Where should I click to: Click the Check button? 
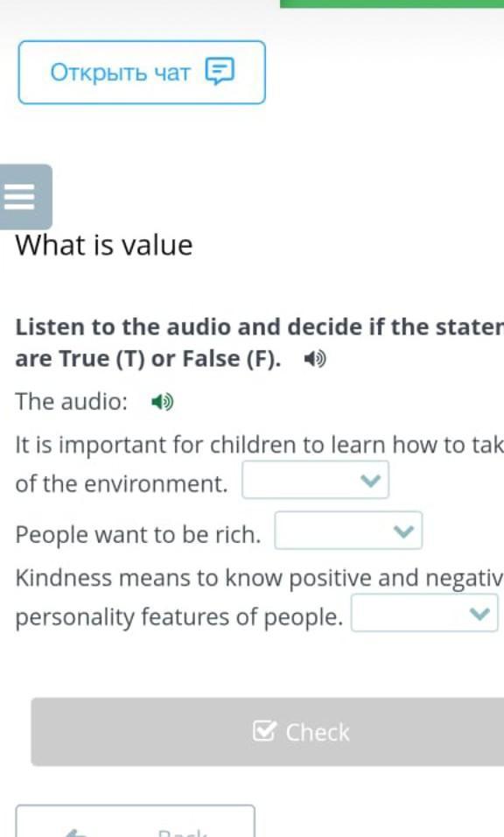(x=268, y=732)
